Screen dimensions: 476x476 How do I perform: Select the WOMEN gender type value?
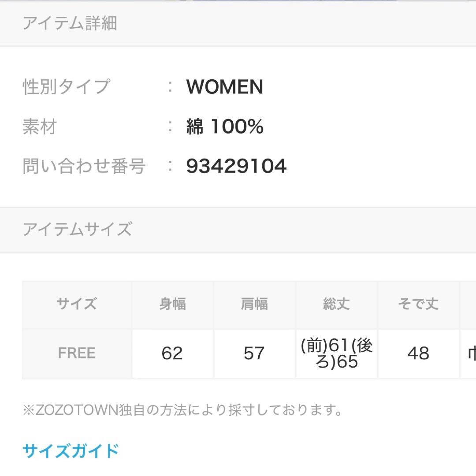click(224, 87)
